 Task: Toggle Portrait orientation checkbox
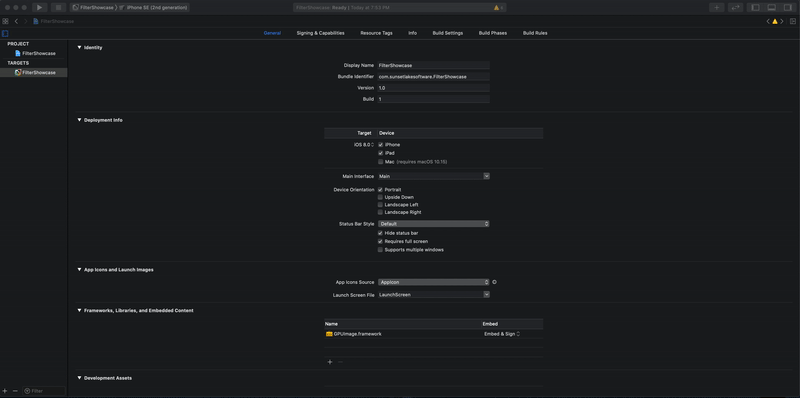[x=380, y=190]
